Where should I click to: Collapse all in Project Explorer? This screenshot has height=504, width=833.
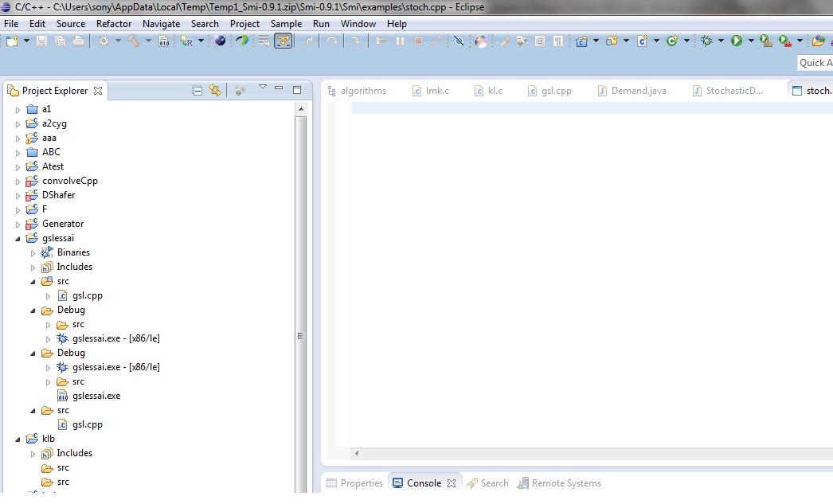[197, 91]
